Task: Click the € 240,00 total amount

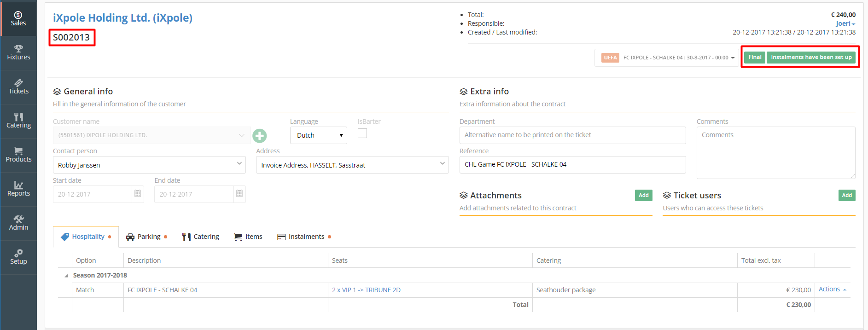Action: pyautogui.click(x=843, y=15)
